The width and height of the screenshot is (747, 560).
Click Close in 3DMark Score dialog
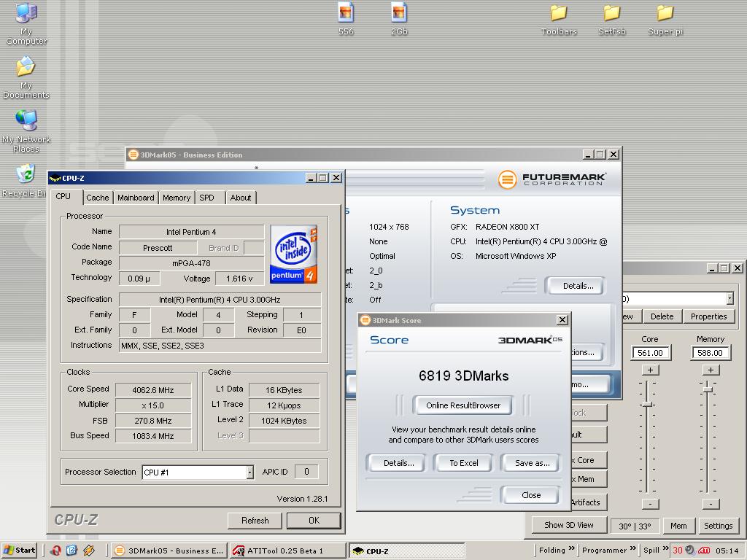point(531,495)
